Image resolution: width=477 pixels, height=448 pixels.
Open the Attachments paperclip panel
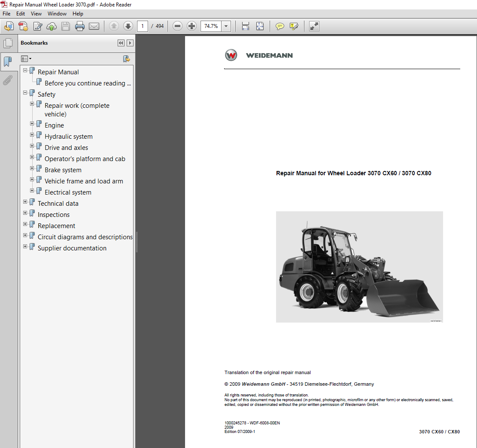(x=7, y=80)
